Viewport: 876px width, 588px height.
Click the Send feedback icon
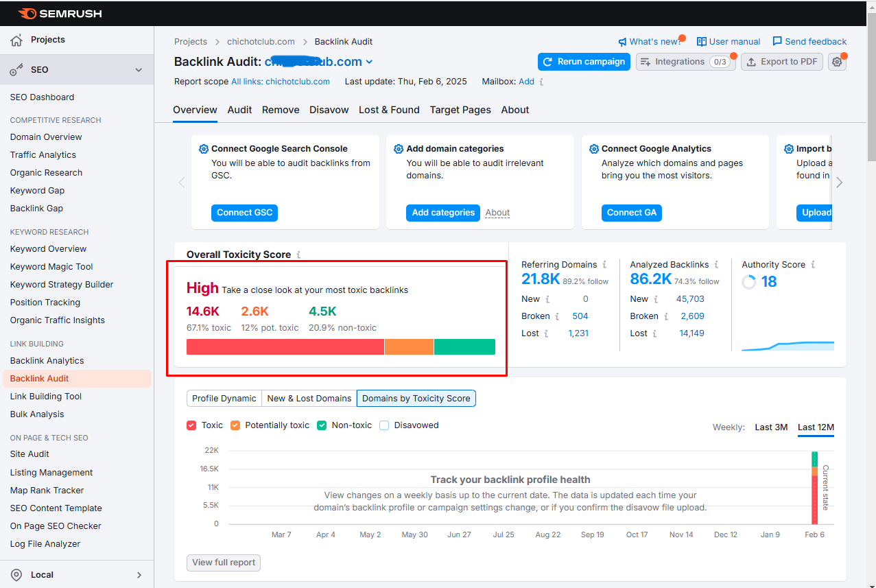pyautogui.click(x=777, y=41)
